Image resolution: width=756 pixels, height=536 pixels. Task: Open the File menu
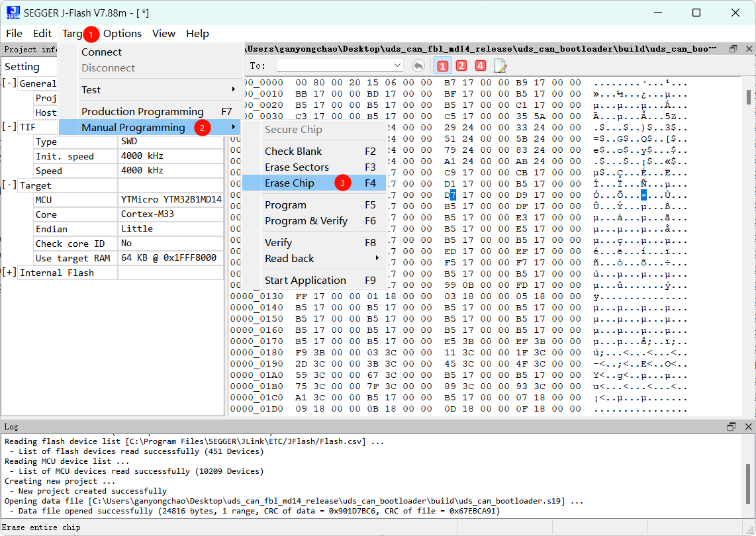(14, 34)
